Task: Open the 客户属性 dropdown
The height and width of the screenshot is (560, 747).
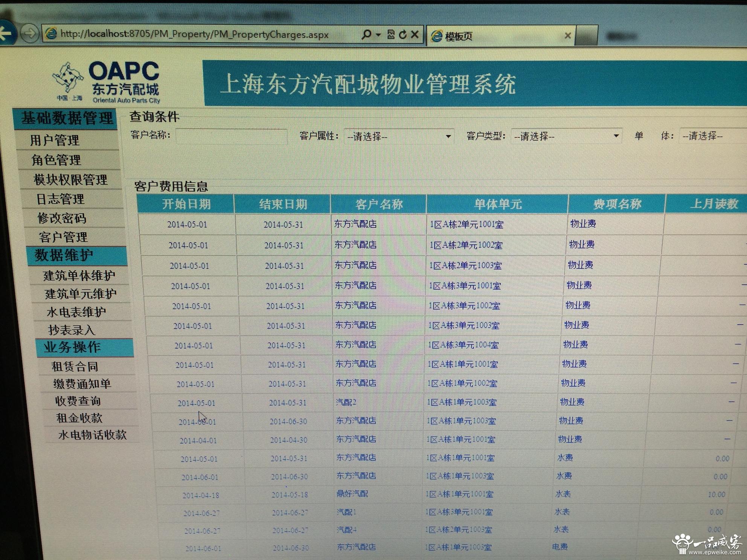Action: coord(399,136)
